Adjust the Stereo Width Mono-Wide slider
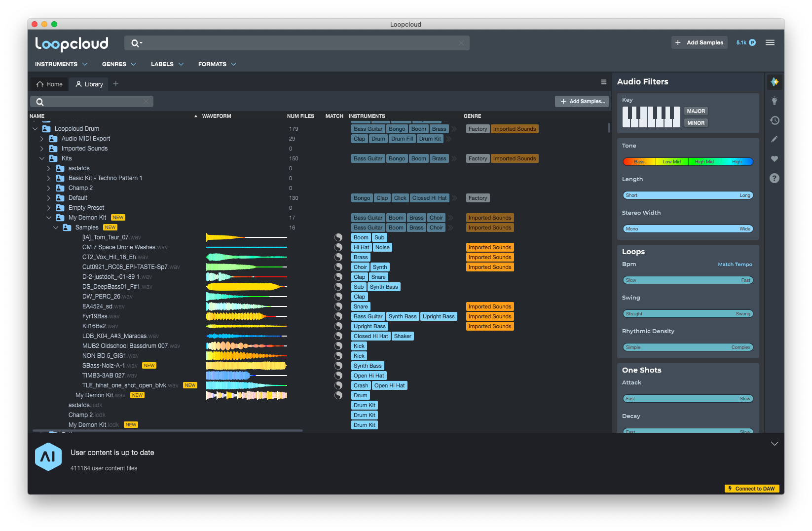The height and width of the screenshot is (531, 812). (x=688, y=229)
